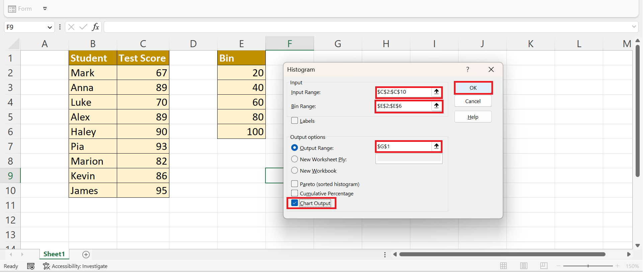The image size is (644, 273).
Task: Open the Name Box dropdown arrow
Action: (50, 27)
